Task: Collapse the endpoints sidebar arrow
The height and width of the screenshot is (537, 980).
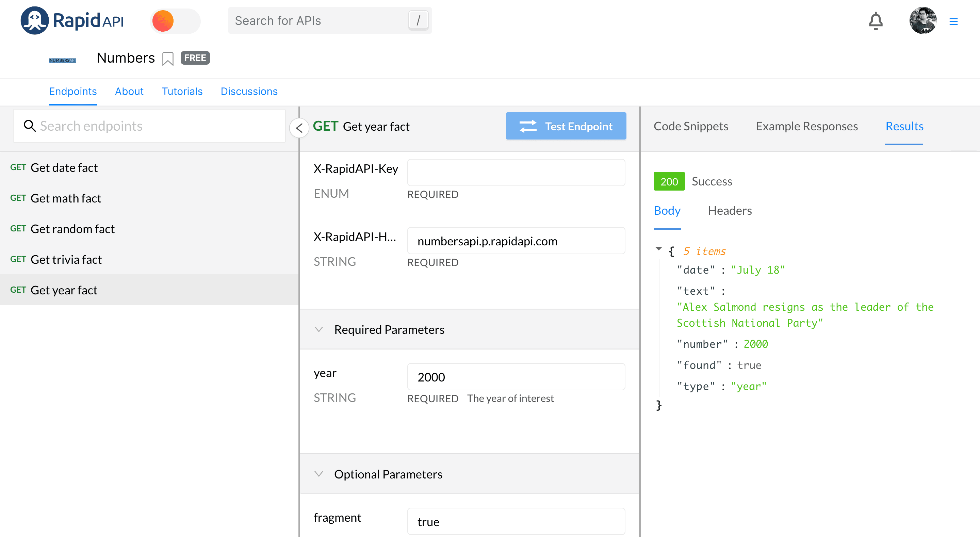Action: tap(299, 128)
